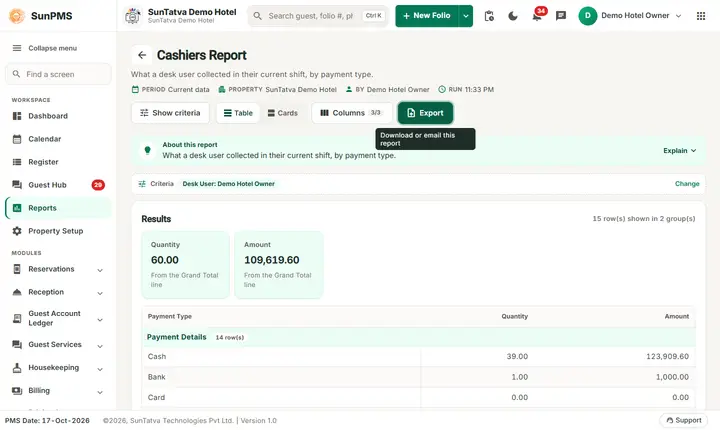Open Register from the sidebar
The width and height of the screenshot is (720, 430).
coord(58,162)
